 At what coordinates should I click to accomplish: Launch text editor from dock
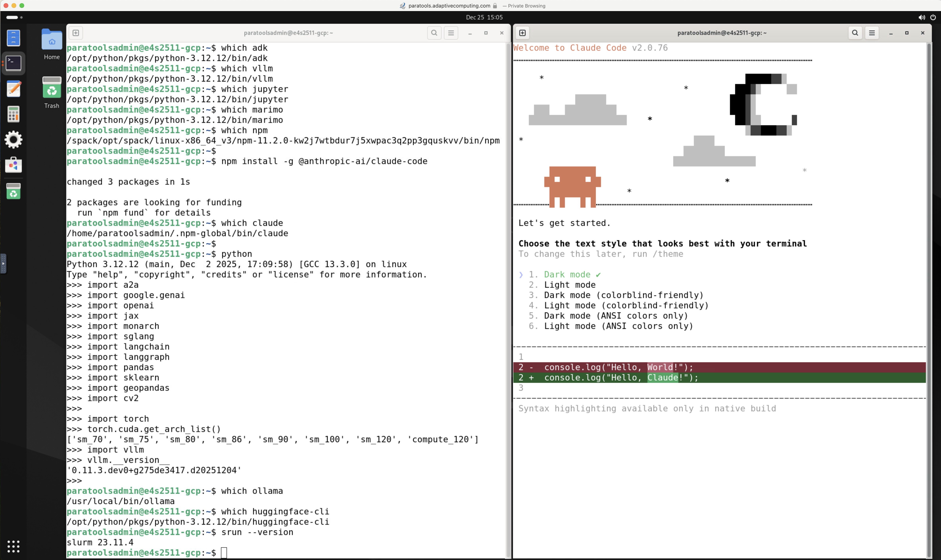[14, 89]
